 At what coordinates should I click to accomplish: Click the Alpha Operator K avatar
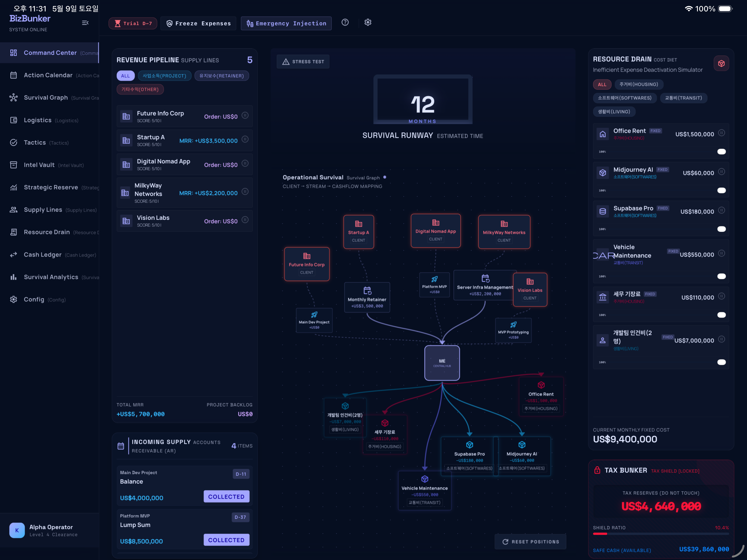click(17, 530)
